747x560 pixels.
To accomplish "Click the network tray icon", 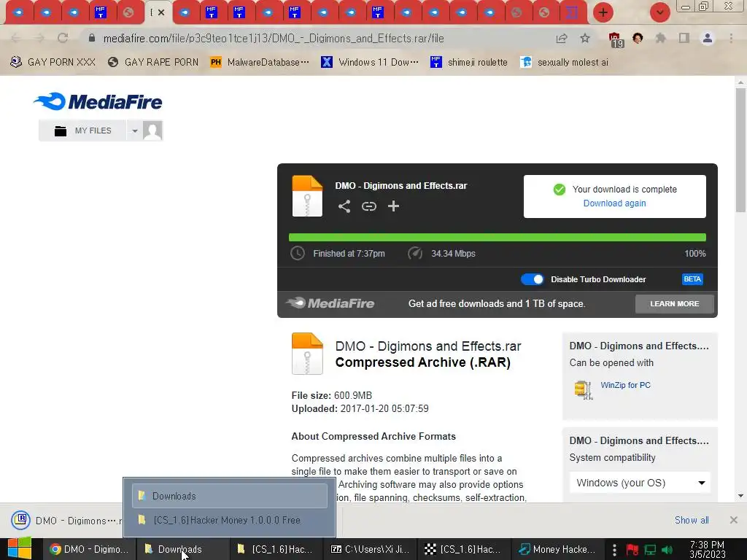I will [650, 550].
